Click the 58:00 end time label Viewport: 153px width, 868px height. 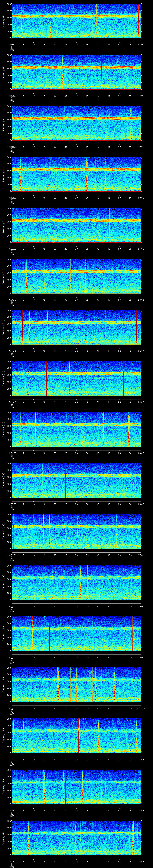click(141, 606)
